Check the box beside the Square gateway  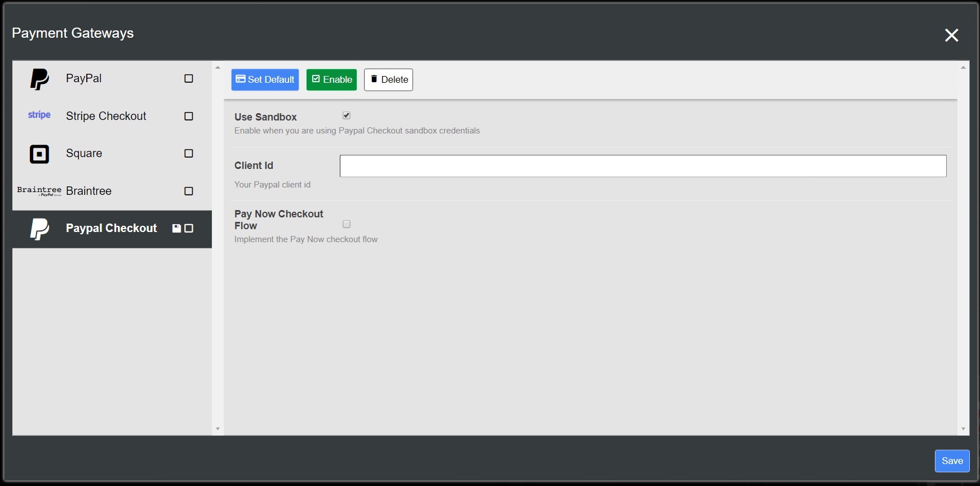point(189,154)
